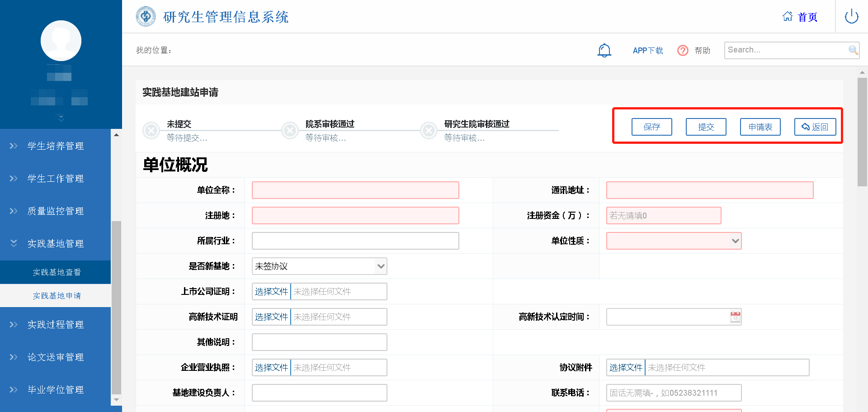Open the 单位性质 dropdown
This screenshot has height=412, width=868.
click(674, 241)
